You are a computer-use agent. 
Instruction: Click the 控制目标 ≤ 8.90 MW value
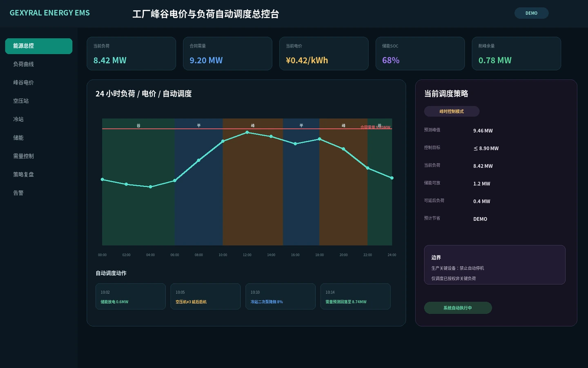486,148
